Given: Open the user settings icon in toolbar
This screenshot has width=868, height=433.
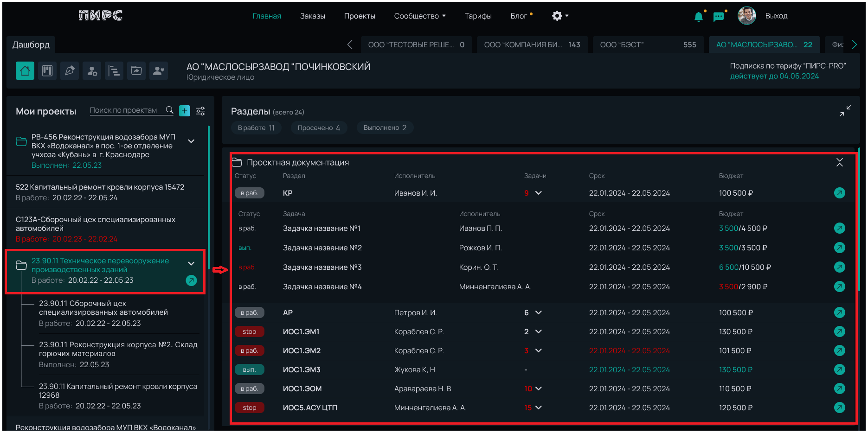Looking at the screenshot, I should point(92,71).
